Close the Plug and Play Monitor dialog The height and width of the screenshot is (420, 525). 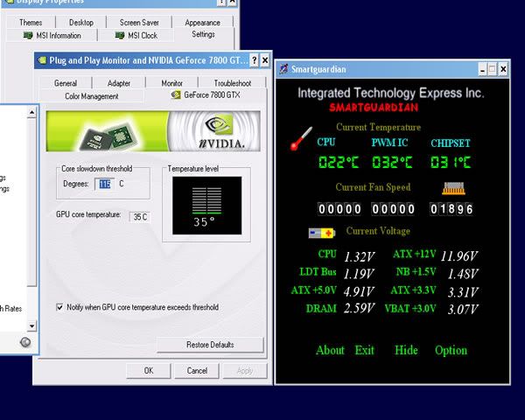(265, 60)
